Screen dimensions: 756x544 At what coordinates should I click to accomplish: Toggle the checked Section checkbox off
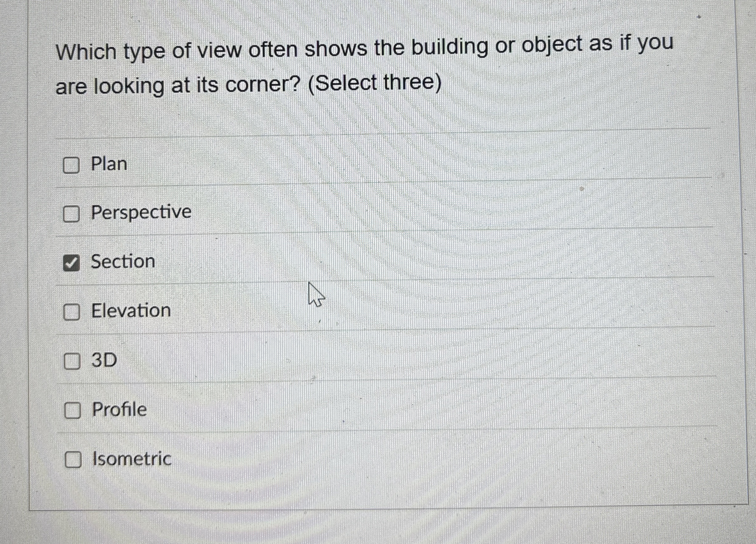coord(72,262)
